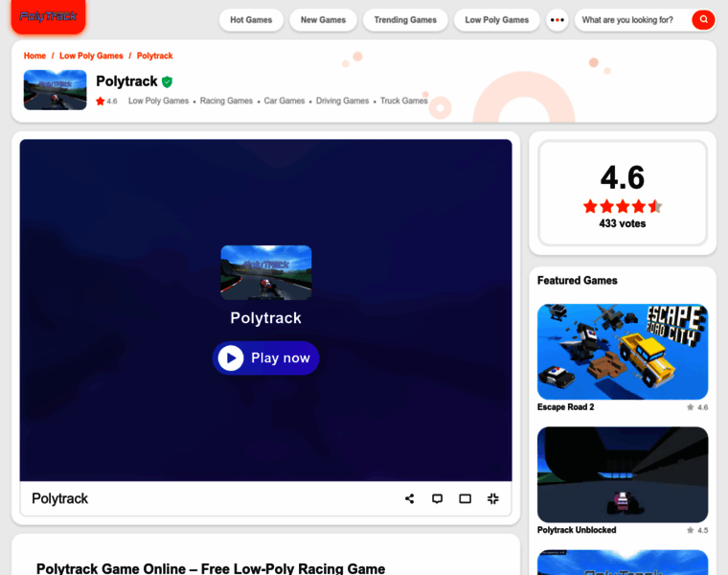
Task: Click the green verified shield badge
Action: coord(167,82)
